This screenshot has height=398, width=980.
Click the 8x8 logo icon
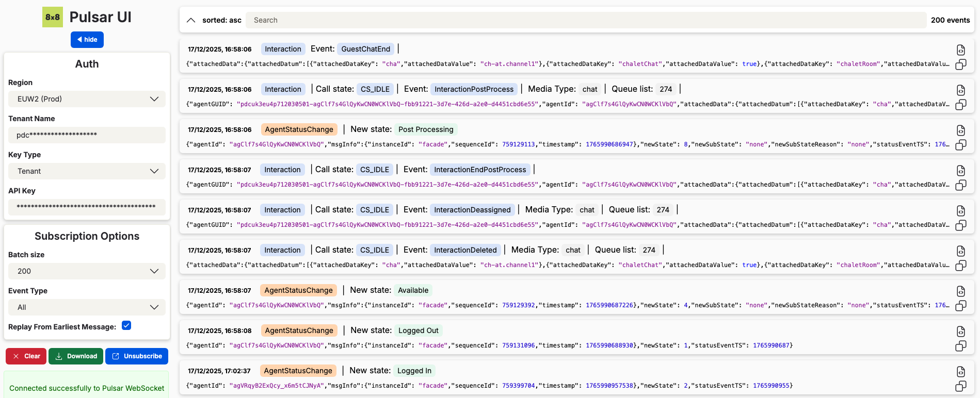pyautogui.click(x=53, y=17)
